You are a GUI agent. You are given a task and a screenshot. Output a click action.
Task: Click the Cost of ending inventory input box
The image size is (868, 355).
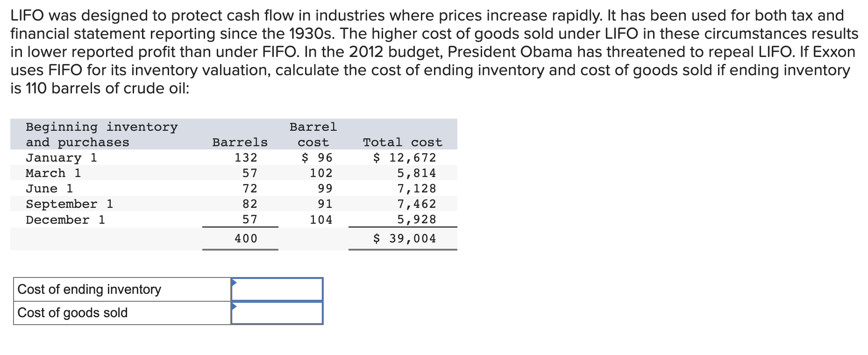pyautogui.click(x=277, y=289)
